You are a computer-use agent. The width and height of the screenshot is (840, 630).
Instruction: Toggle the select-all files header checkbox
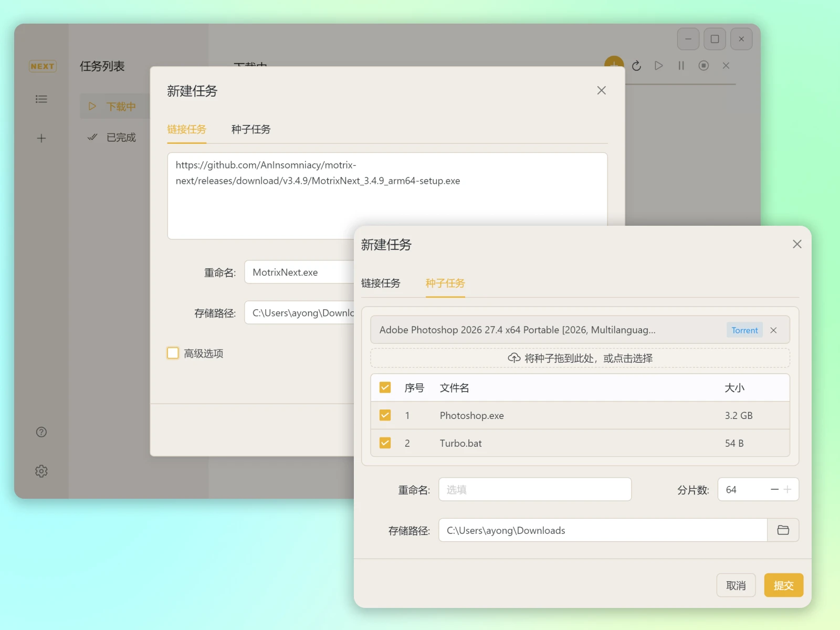(385, 387)
